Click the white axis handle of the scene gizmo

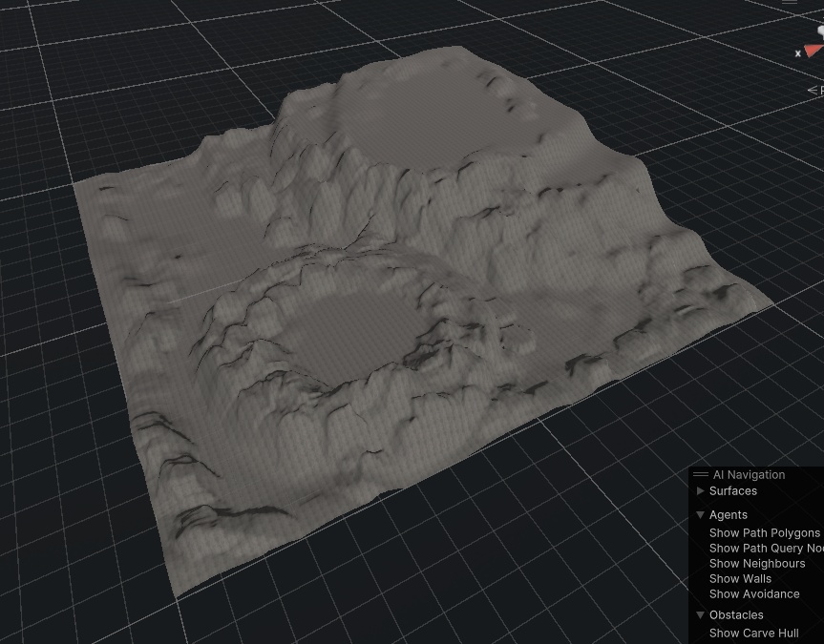pos(821,31)
